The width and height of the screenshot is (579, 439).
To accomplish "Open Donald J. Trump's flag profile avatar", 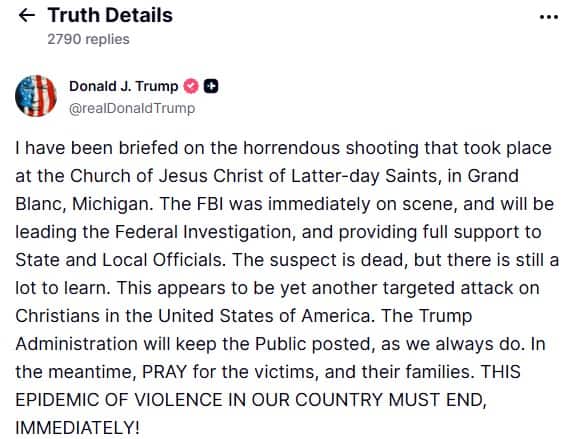I will pos(36,96).
